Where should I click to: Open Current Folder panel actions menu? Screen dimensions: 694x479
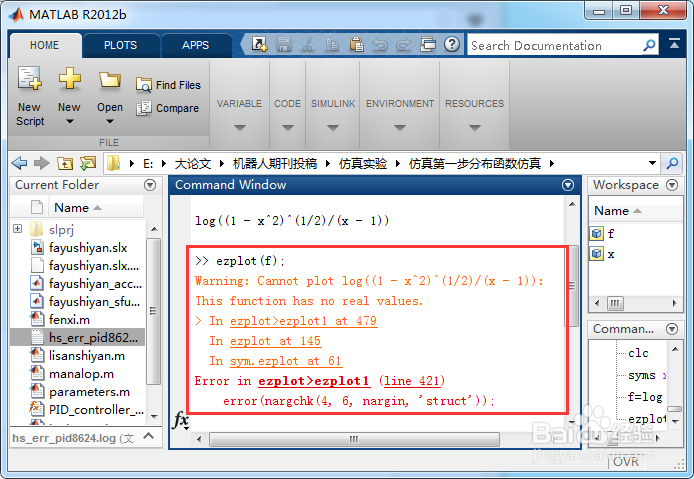150,185
